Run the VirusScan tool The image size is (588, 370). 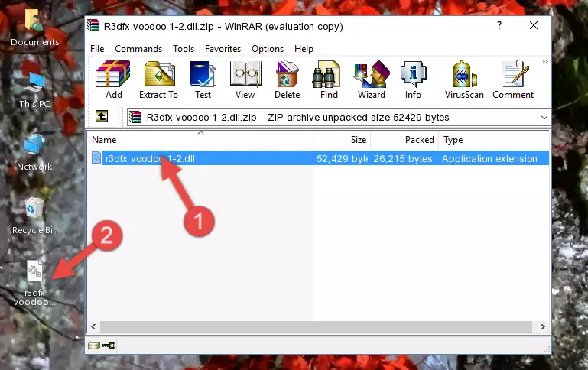[464, 80]
